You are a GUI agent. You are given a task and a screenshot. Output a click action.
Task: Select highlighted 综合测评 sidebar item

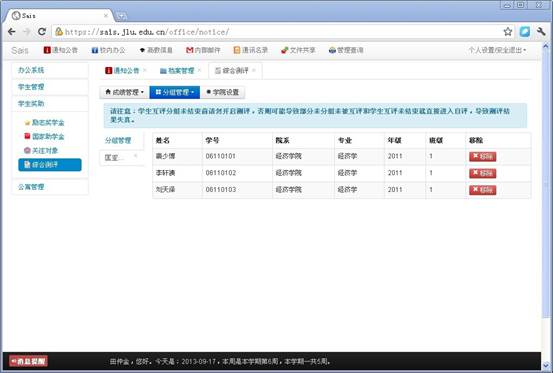click(x=50, y=165)
